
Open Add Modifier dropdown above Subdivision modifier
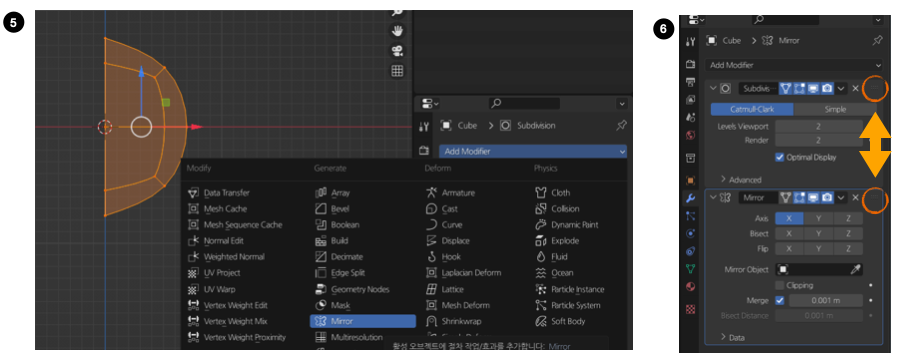[x=794, y=65]
